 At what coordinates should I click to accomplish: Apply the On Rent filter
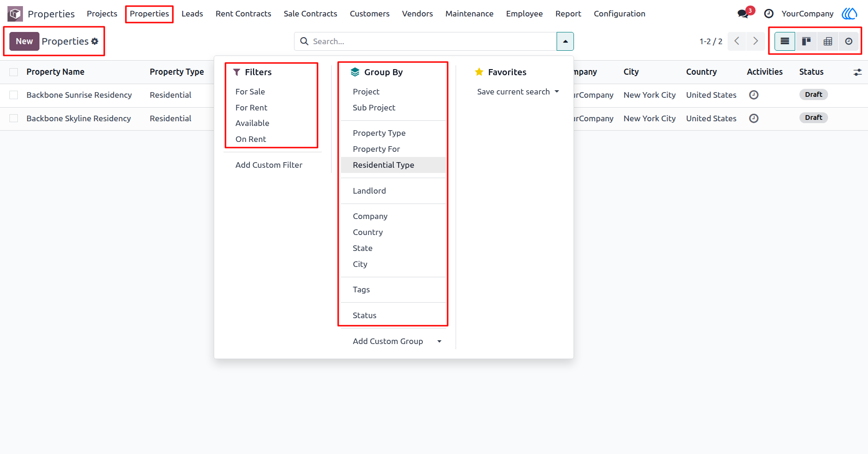tap(250, 139)
